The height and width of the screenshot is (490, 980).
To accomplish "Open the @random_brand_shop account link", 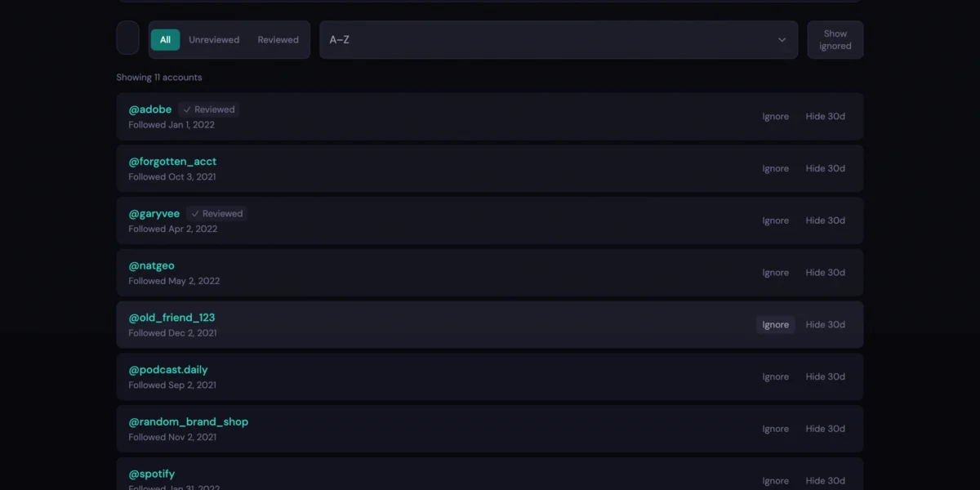I will pyautogui.click(x=188, y=422).
